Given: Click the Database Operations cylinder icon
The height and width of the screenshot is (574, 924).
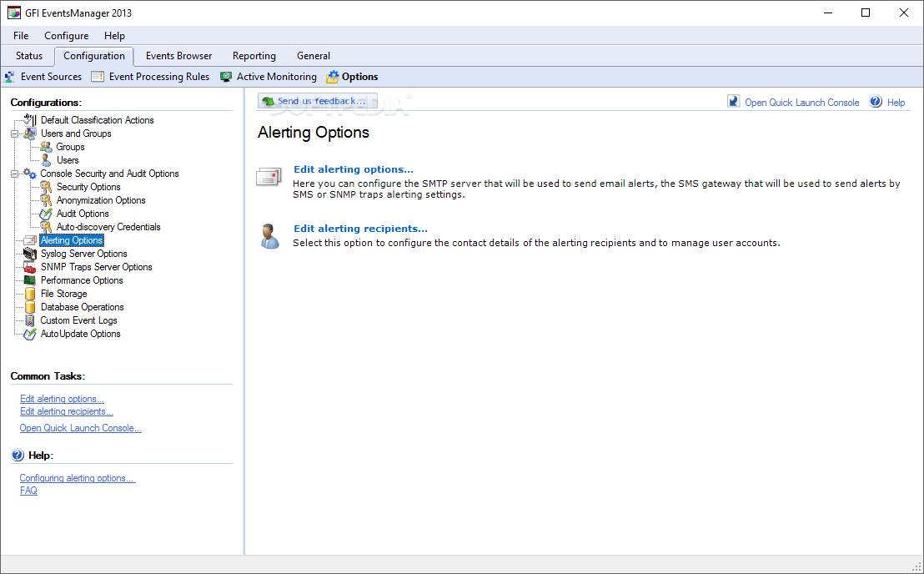Looking at the screenshot, I should [30, 307].
